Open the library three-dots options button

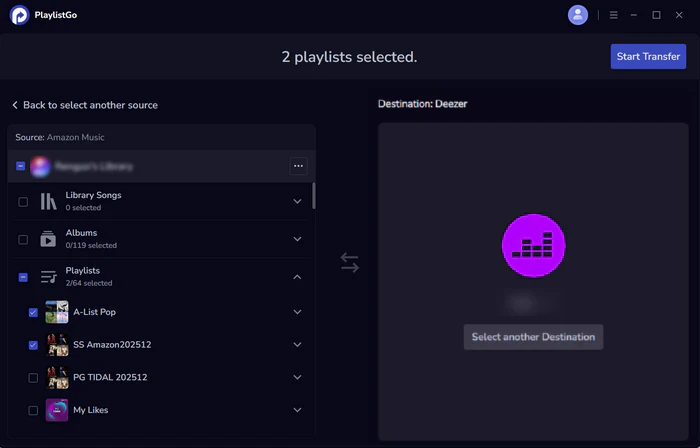(298, 166)
